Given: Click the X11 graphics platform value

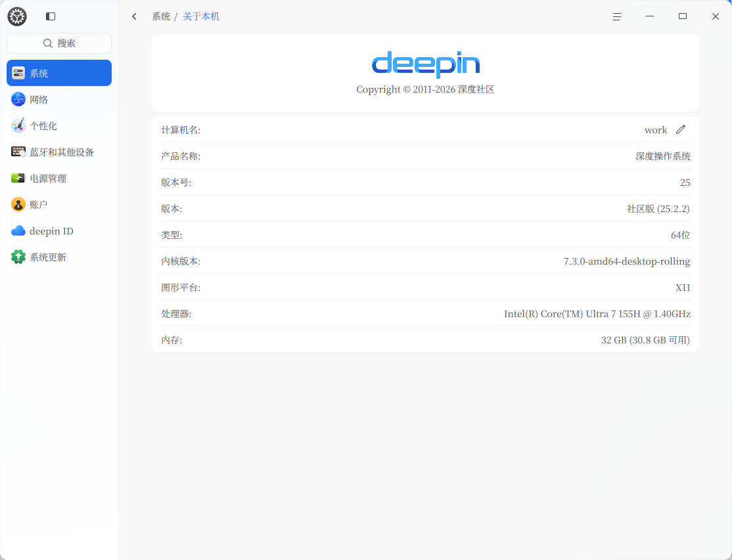Looking at the screenshot, I should [683, 288].
